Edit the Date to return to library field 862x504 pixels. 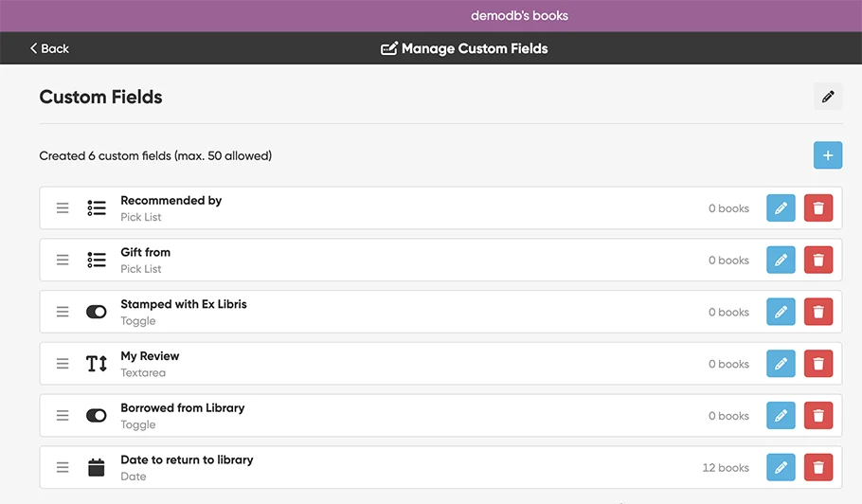[781, 467]
